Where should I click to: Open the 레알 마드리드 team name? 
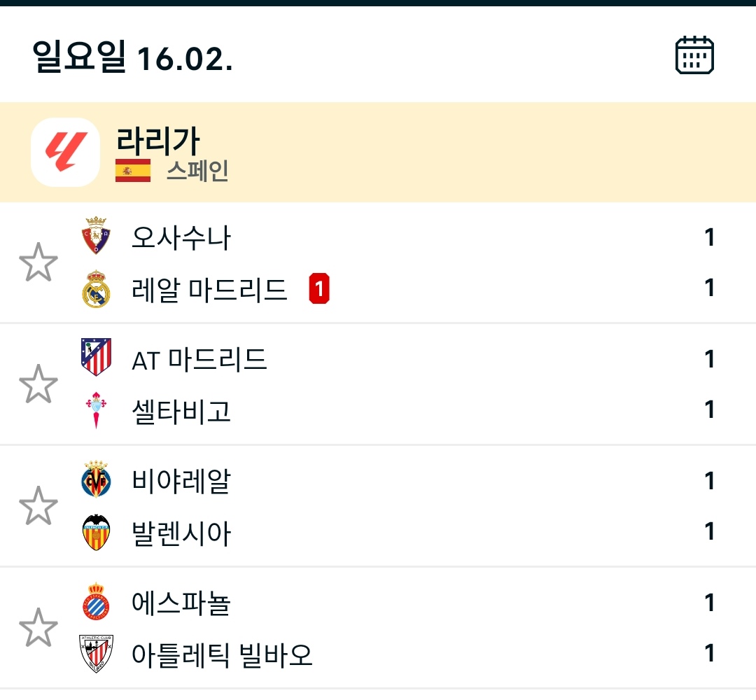(209, 289)
